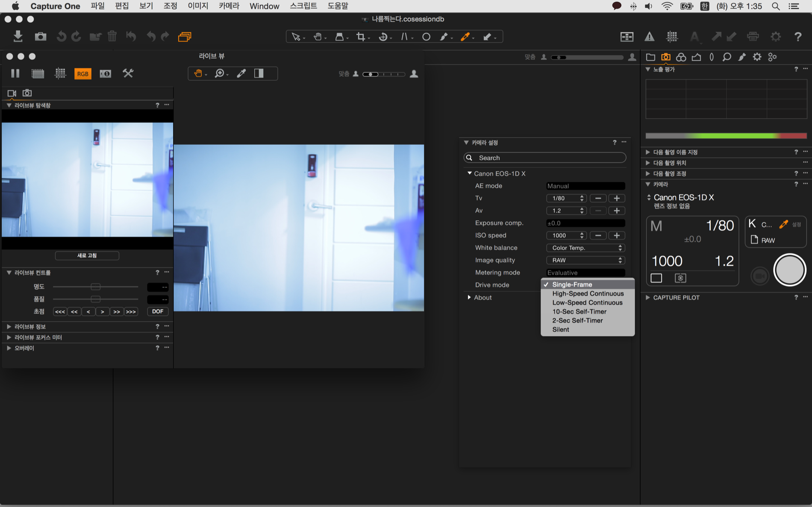Pause the live view feed
Image resolution: width=812 pixels, height=507 pixels.
15,73
